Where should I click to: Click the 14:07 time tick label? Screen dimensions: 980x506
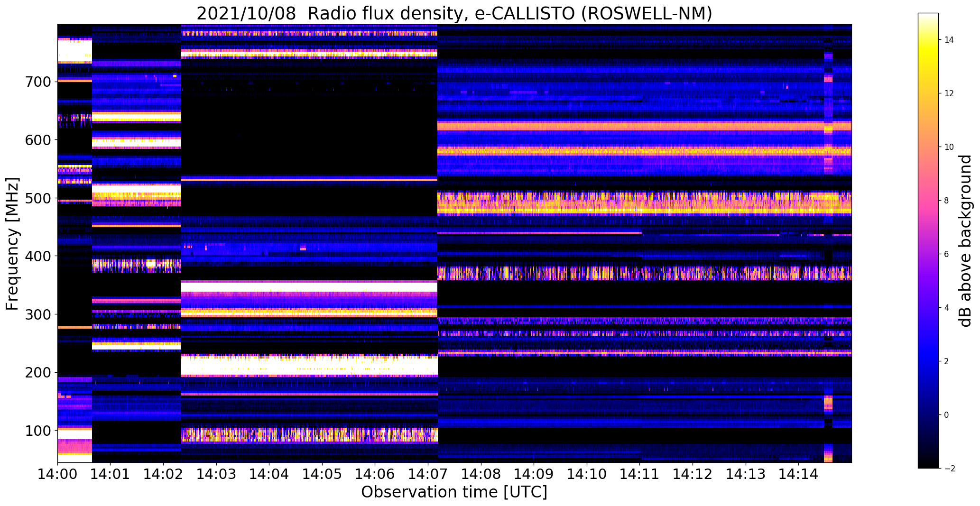click(428, 473)
